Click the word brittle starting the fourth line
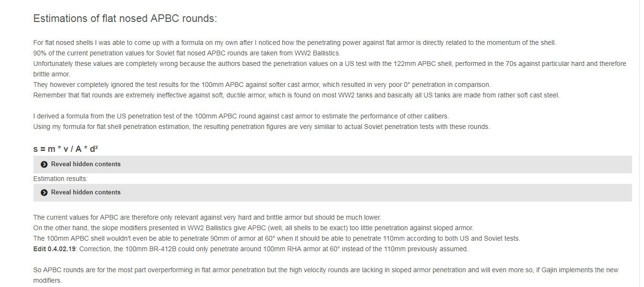The image size is (644, 287). pos(44,74)
